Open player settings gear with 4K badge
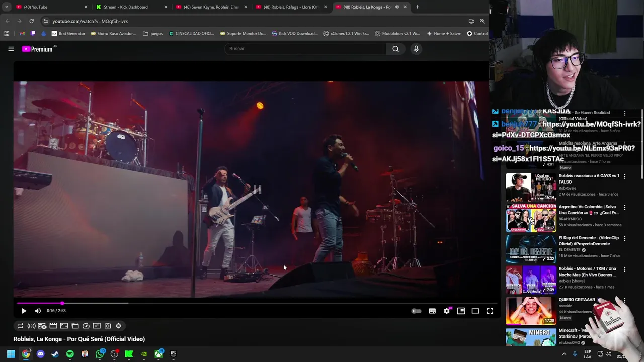Screen dimensions: 644x362 pyautogui.click(x=447, y=311)
